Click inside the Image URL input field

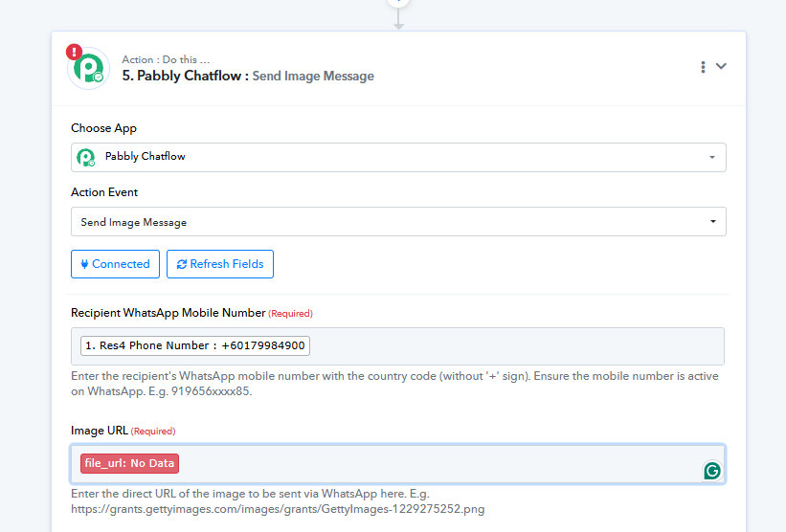[431, 463]
